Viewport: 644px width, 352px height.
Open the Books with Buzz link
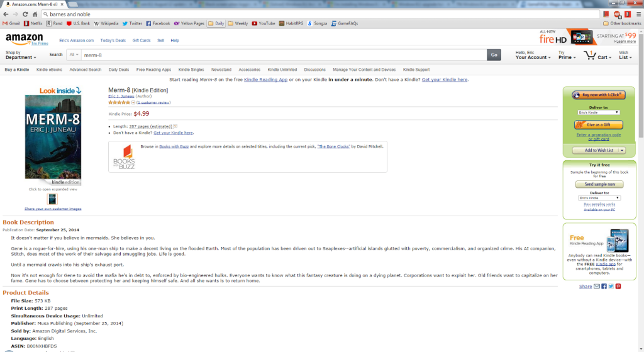(174, 146)
